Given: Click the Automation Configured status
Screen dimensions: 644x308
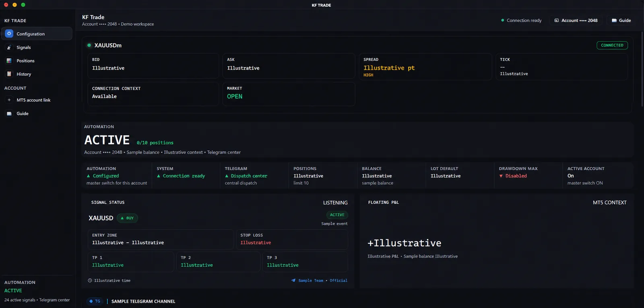Looking at the screenshot, I should 103,176.
